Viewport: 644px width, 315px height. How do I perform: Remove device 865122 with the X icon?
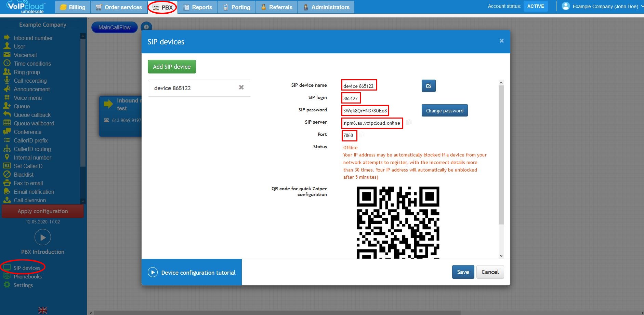241,87
